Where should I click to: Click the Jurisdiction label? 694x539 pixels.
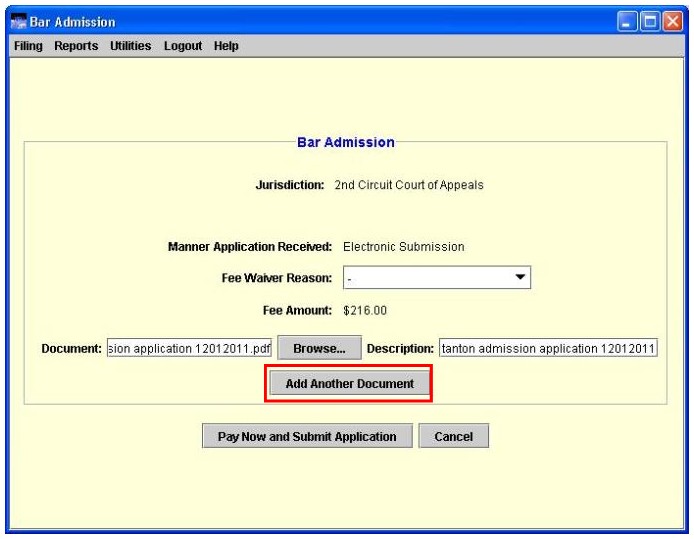click(x=290, y=185)
